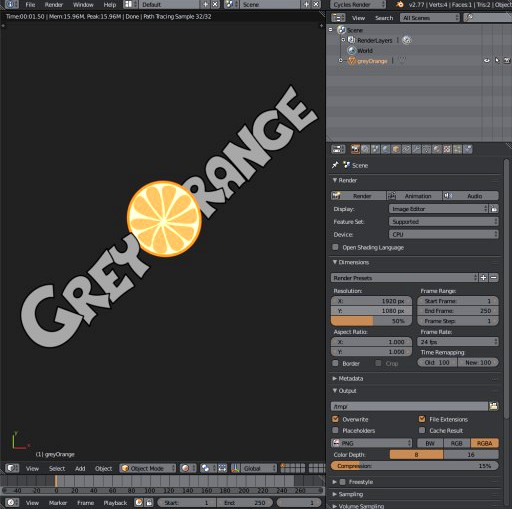Image resolution: width=512 pixels, height=509 pixels.
Task: Toggle keyframe-lock icon in timeline header
Action: [x=149, y=502]
